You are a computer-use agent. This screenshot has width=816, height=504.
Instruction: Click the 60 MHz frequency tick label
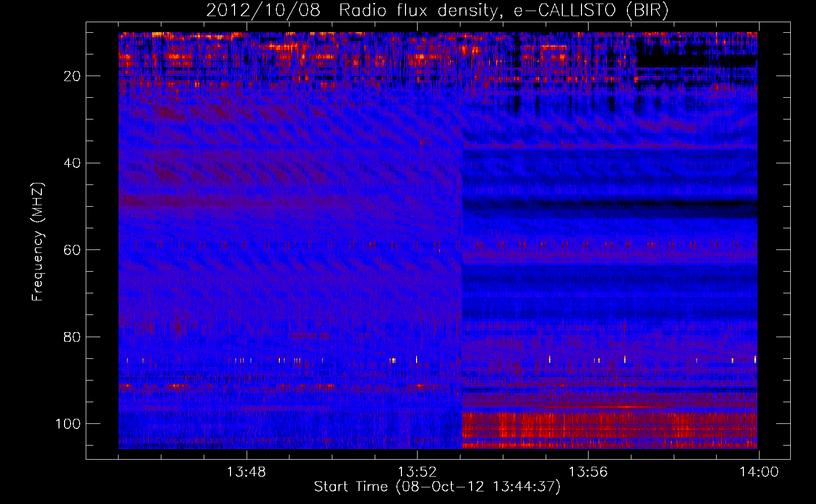click(x=72, y=250)
